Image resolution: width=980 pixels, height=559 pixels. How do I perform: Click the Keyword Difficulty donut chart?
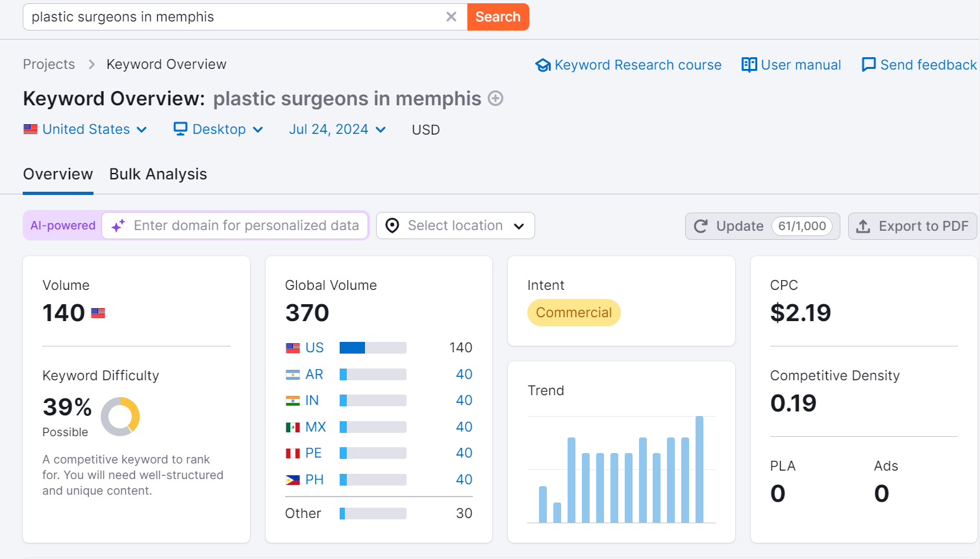point(120,417)
